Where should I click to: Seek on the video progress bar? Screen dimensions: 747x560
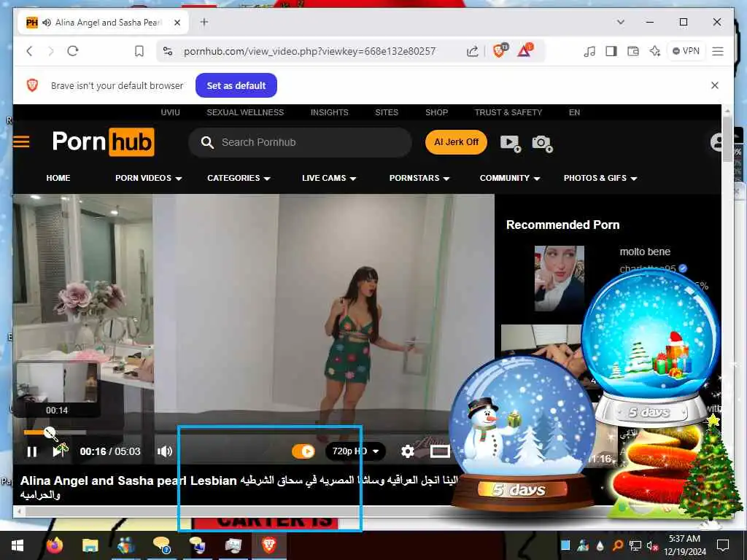click(55, 432)
